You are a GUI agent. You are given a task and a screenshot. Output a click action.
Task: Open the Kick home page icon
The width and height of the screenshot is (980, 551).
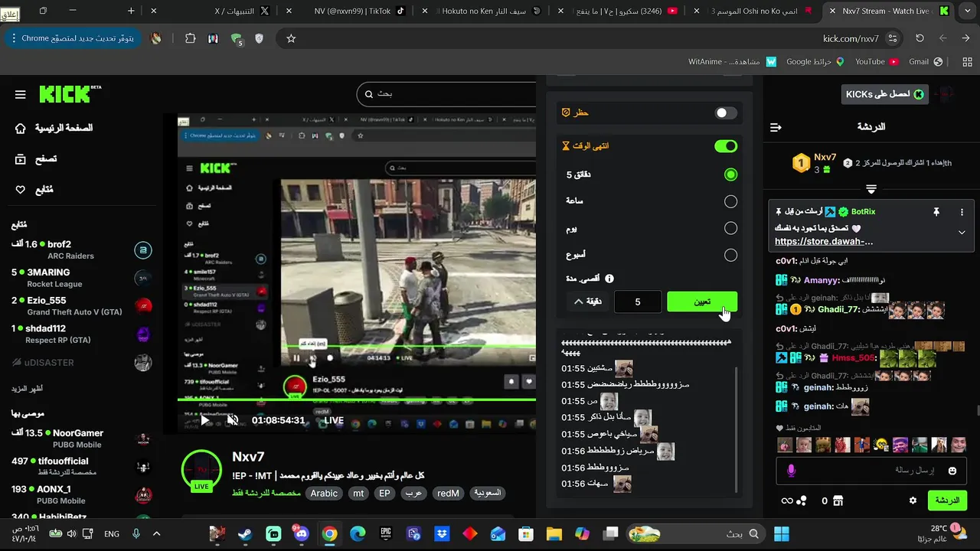pyautogui.click(x=21, y=128)
